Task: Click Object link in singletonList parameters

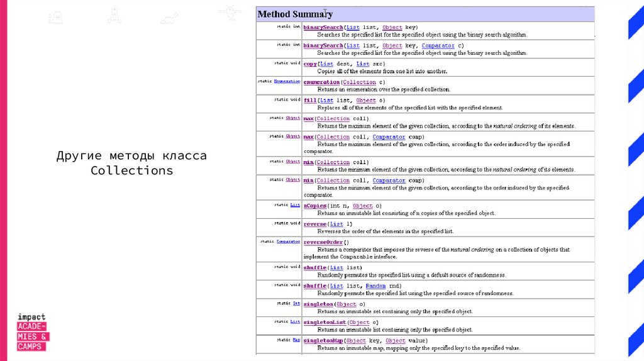Action: pyautogui.click(x=359, y=323)
